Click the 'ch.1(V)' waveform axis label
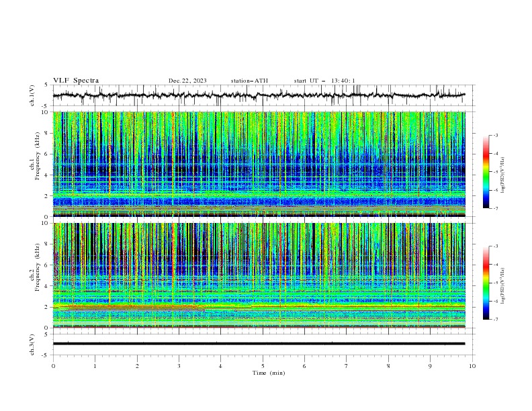 [32, 95]
